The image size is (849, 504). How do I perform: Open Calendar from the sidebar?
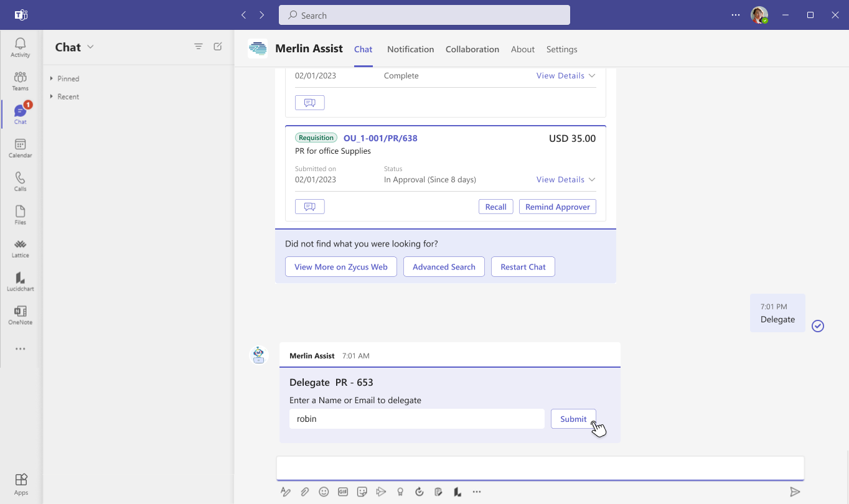(21, 148)
